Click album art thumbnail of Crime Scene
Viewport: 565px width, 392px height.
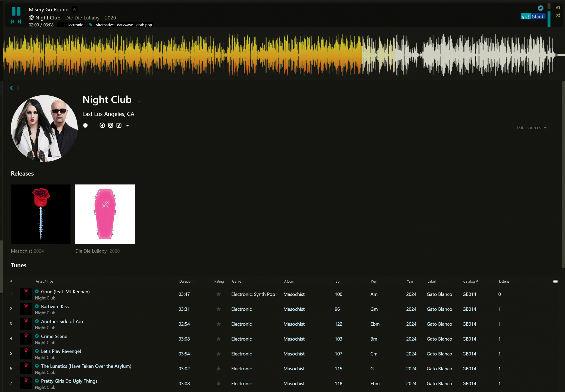click(x=26, y=339)
